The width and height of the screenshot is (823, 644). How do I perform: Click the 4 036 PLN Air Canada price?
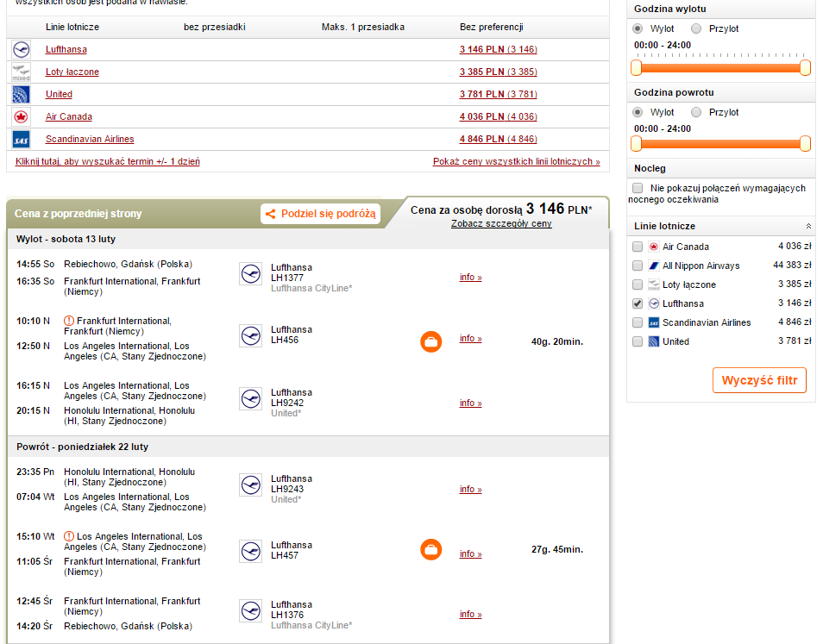[498, 117]
